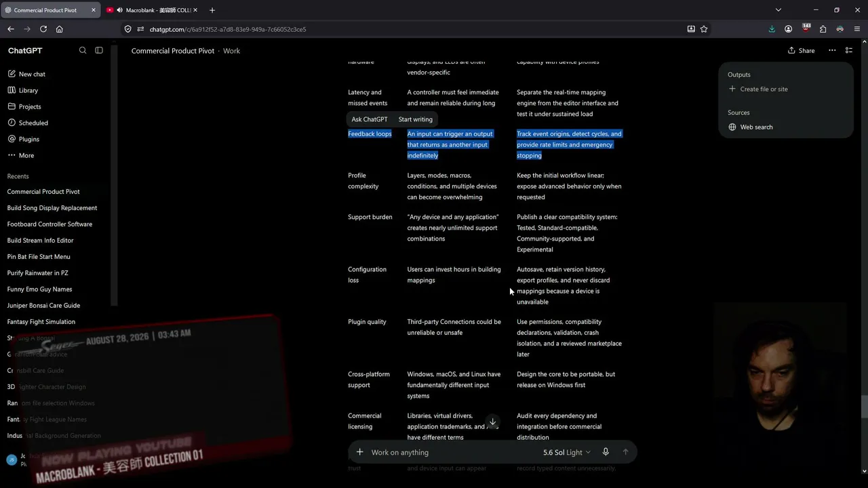Open the Plugins page
The image size is (868, 488).
(x=29, y=139)
